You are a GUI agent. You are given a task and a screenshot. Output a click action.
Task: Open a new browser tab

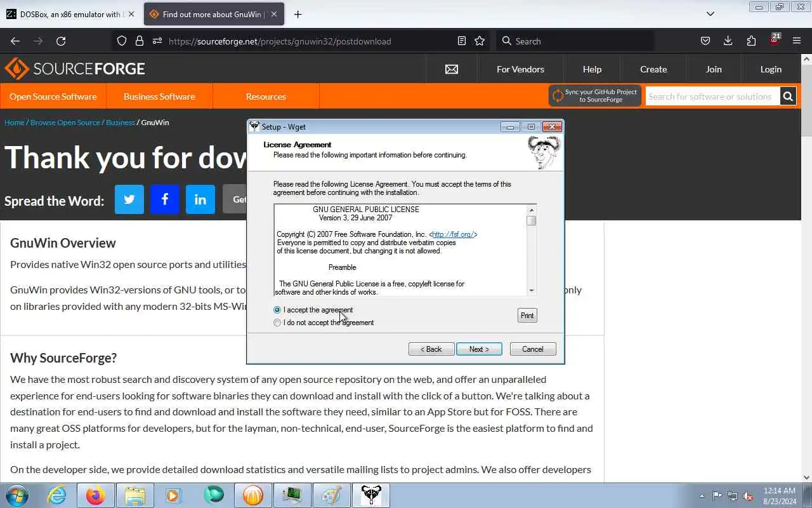[x=298, y=14]
